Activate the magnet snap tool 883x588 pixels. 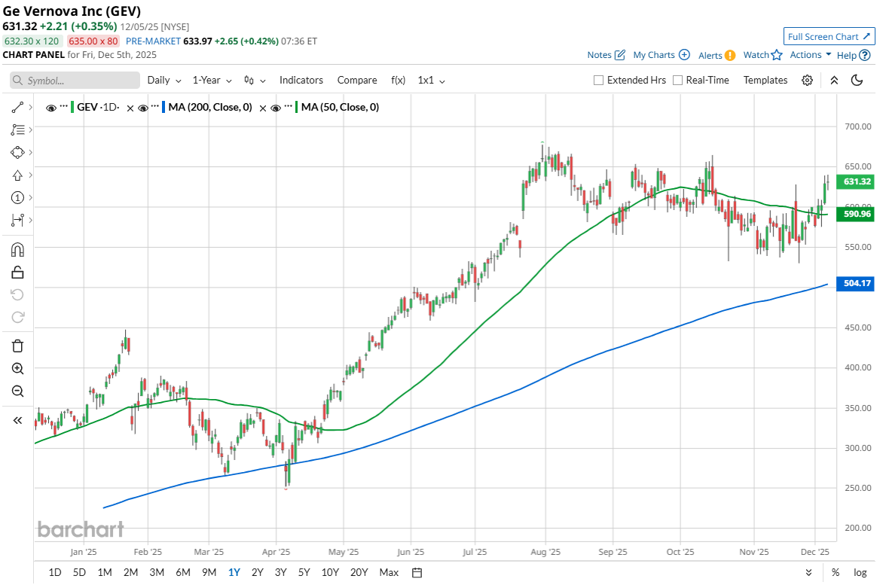(17, 250)
